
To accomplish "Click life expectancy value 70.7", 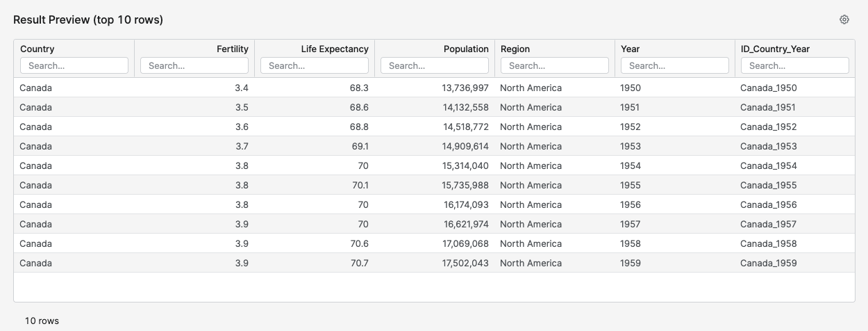I will click(x=359, y=263).
